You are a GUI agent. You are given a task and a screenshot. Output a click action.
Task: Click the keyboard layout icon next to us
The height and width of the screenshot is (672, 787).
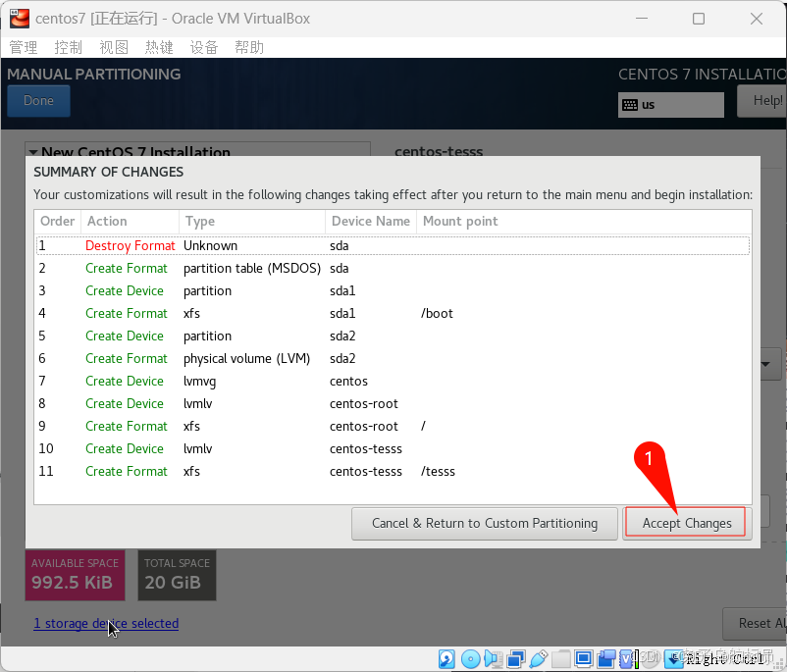(x=630, y=105)
